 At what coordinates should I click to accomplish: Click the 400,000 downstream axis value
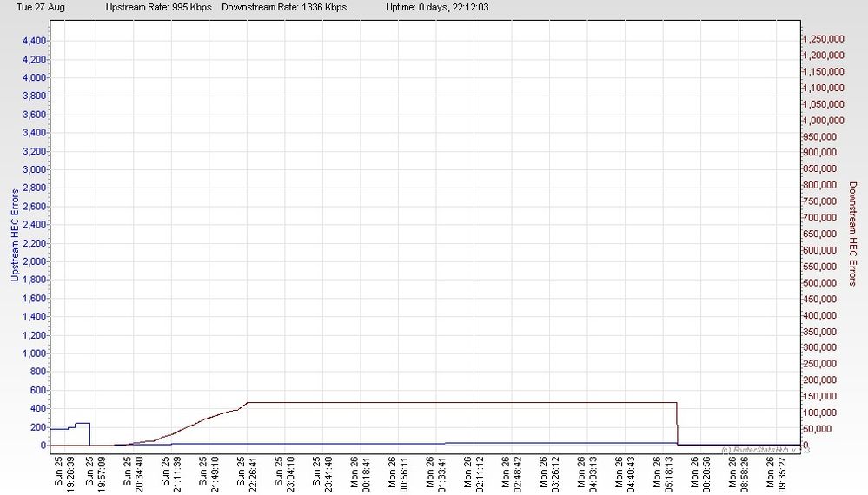[x=821, y=315]
